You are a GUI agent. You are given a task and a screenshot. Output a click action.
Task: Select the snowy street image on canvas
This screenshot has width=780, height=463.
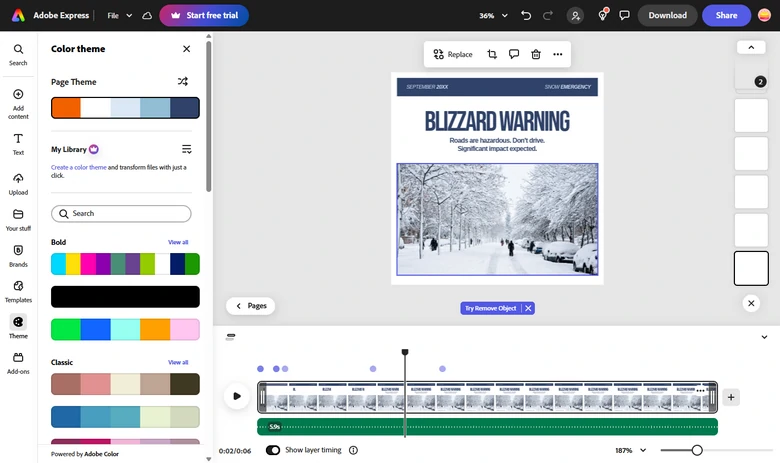(497, 219)
